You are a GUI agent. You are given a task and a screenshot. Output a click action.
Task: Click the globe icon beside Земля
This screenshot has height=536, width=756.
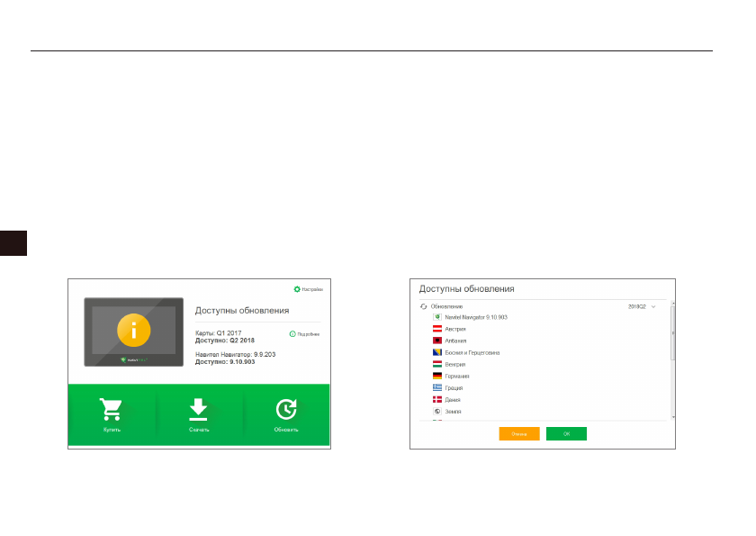click(436, 411)
